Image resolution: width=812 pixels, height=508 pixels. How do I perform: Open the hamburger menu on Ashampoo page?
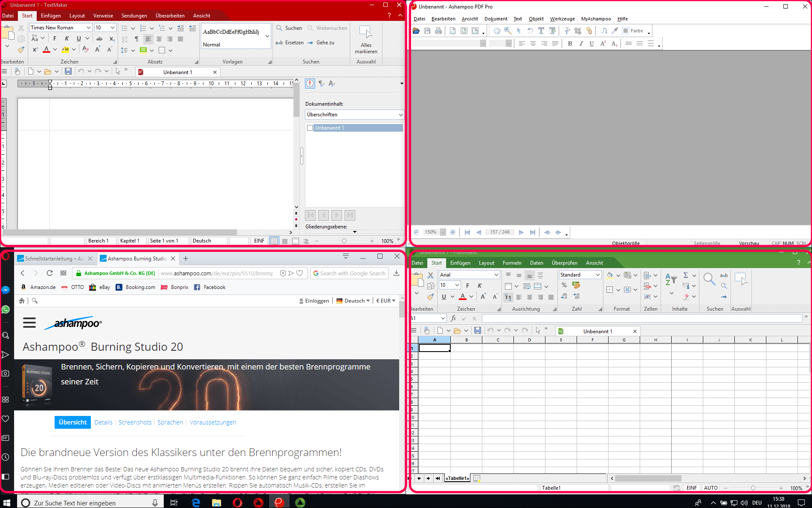pos(29,323)
